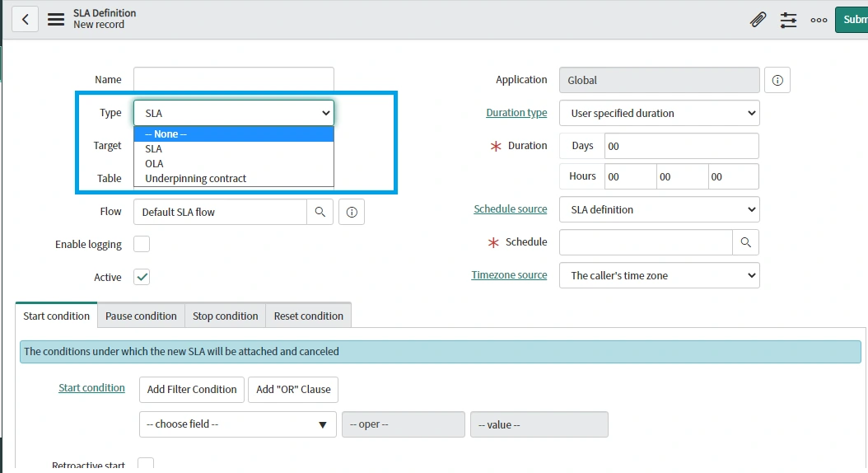The height and width of the screenshot is (473, 868).
Task: Switch to the Start condition tab
Action: tap(57, 316)
